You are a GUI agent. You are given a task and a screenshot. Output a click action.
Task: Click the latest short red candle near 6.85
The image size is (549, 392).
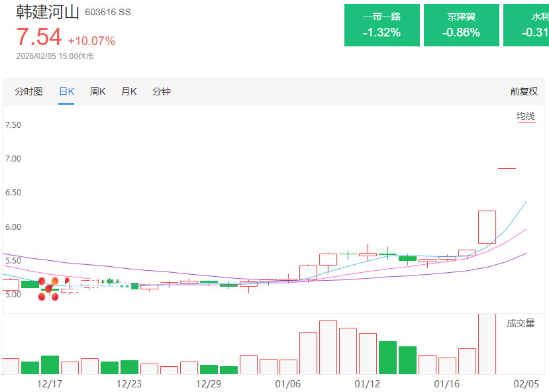(x=507, y=168)
